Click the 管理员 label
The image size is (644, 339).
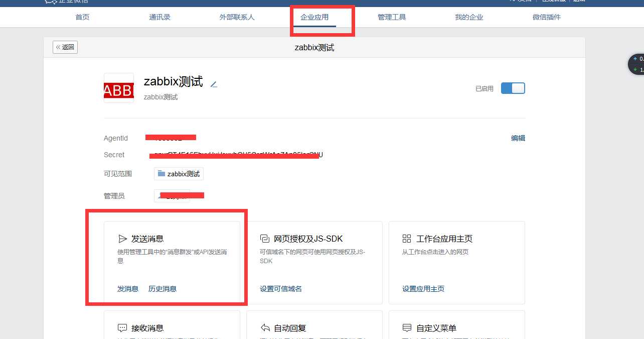pyautogui.click(x=114, y=196)
